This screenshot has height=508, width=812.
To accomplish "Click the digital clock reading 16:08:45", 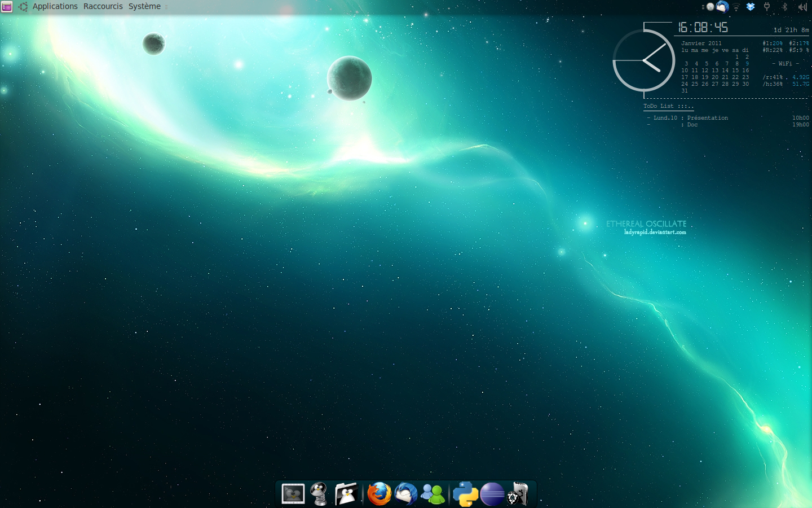I will click(x=703, y=27).
